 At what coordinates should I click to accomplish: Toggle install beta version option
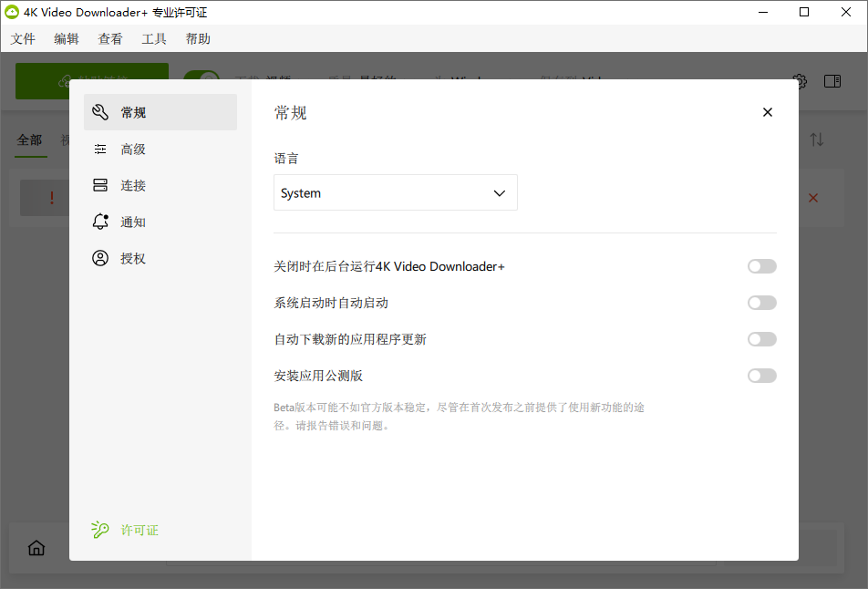pos(761,375)
